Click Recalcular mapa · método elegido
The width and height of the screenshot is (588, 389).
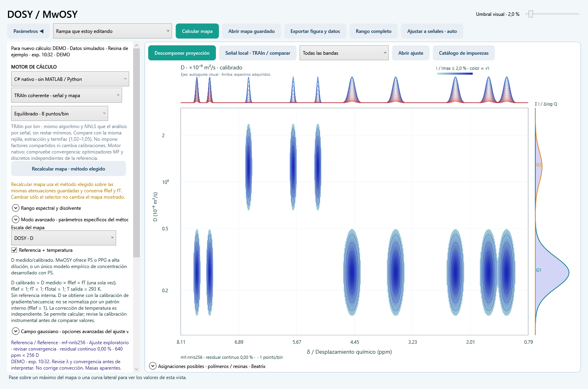tap(69, 169)
